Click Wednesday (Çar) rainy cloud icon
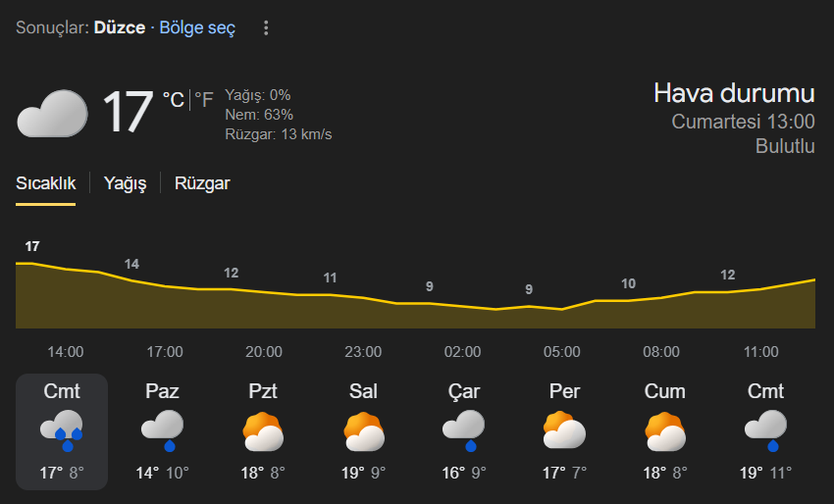 click(463, 430)
